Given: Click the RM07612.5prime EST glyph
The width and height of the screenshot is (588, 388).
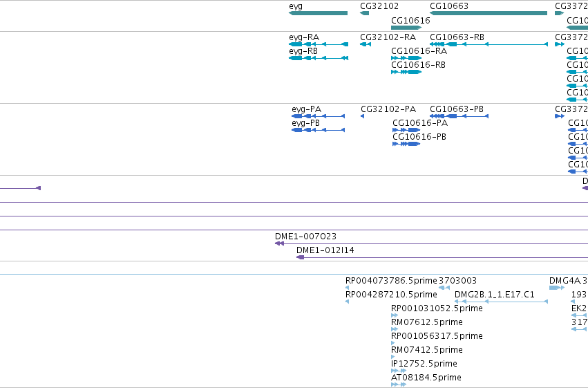Looking at the screenshot, I should [x=394, y=329].
